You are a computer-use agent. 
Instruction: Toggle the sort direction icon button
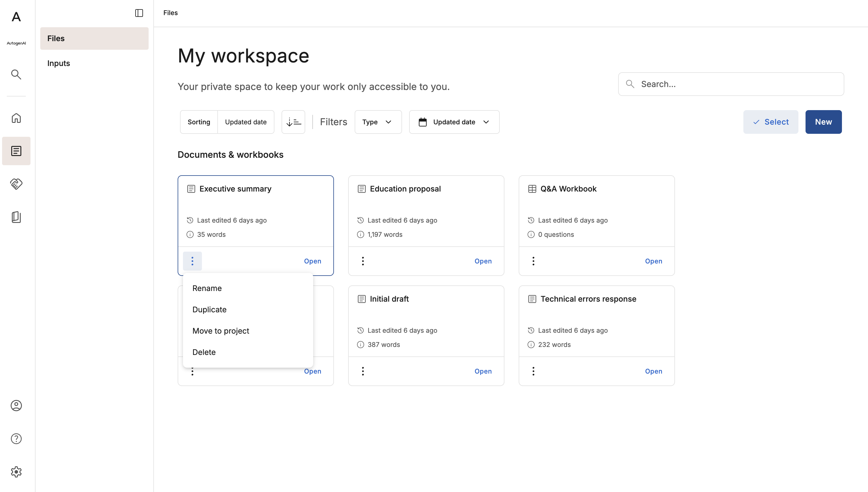[x=293, y=122]
